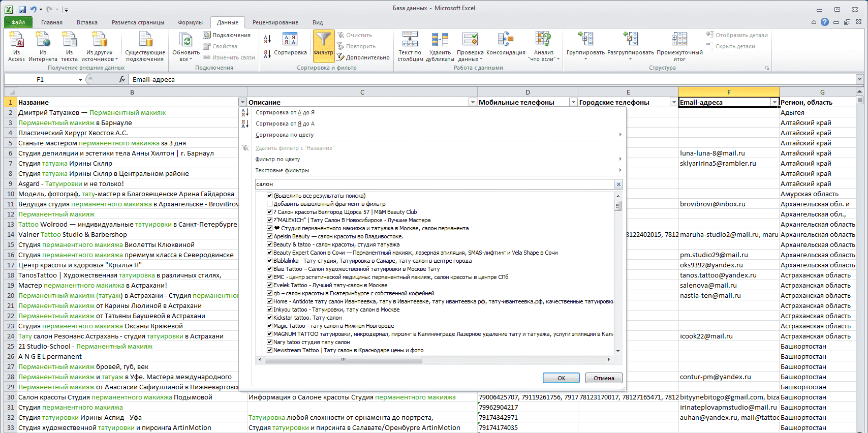This screenshot has height=433, width=868.
Task: Switch to Вставка tab
Action: tap(87, 22)
